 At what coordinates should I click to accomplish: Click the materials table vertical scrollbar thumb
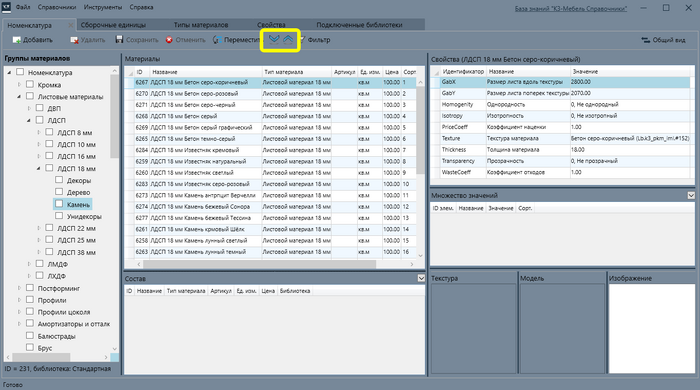pos(420,130)
